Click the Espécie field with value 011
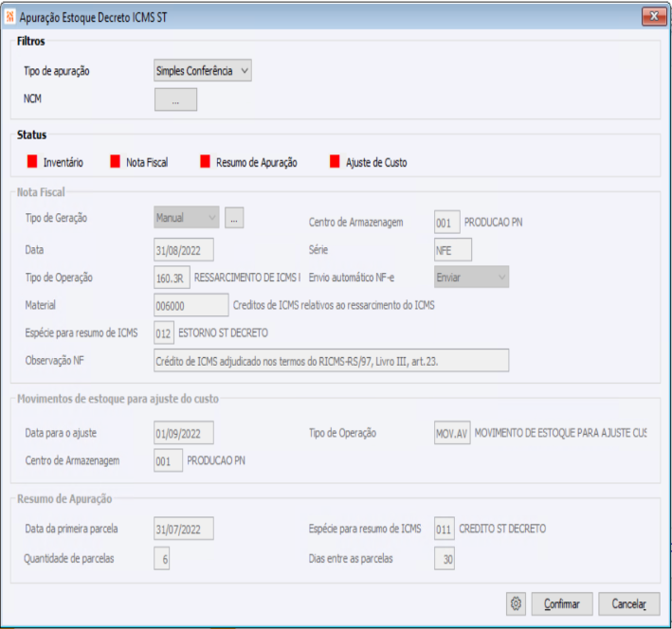672x629 pixels. [x=444, y=529]
